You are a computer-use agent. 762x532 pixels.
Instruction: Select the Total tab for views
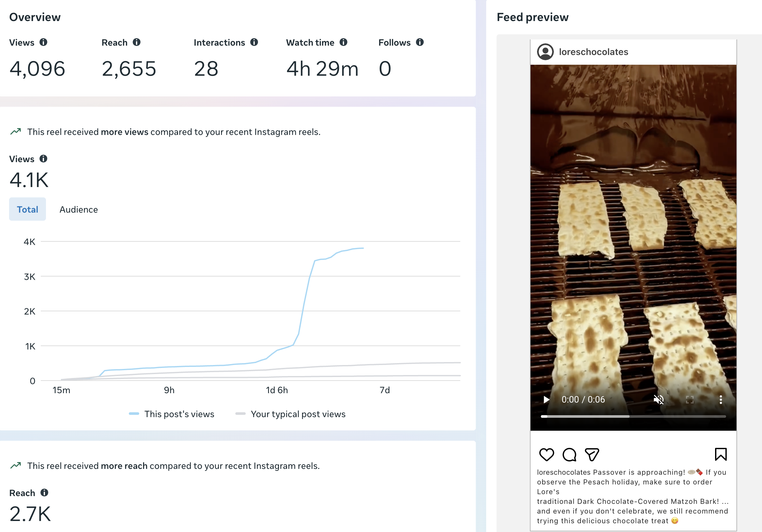[28, 209]
